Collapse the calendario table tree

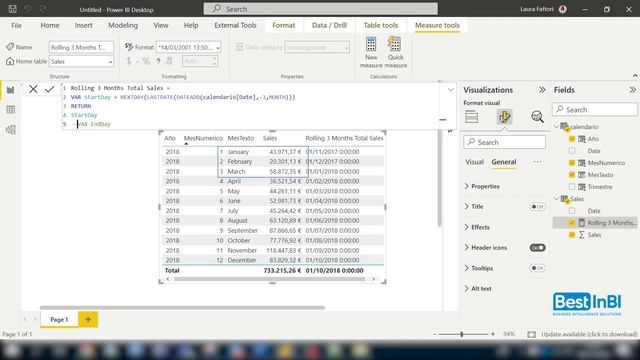(556, 127)
